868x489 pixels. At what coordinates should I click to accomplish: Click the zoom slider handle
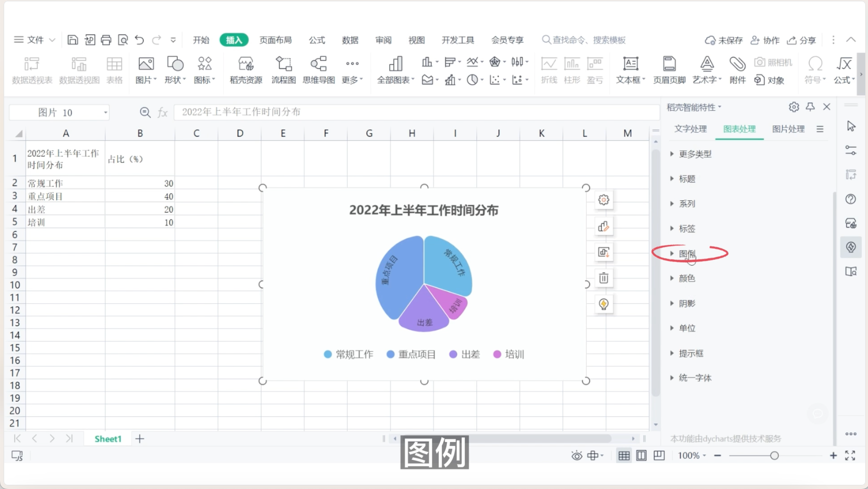(x=774, y=455)
